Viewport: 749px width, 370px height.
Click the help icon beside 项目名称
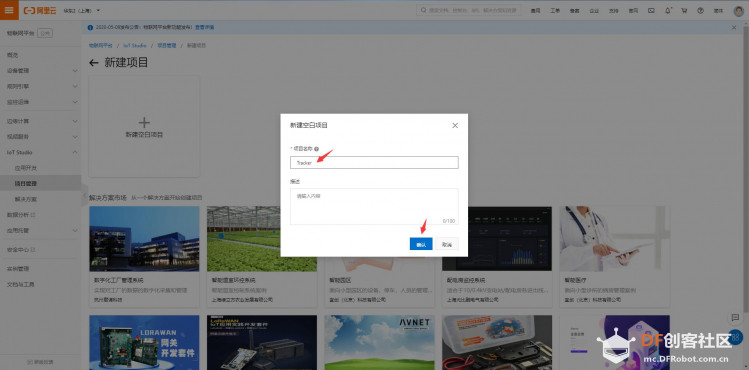[x=316, y=149]
